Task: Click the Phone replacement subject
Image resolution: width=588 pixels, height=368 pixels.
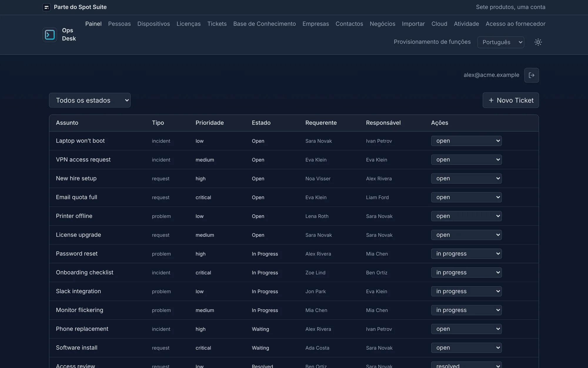Action: coord(82,329)
